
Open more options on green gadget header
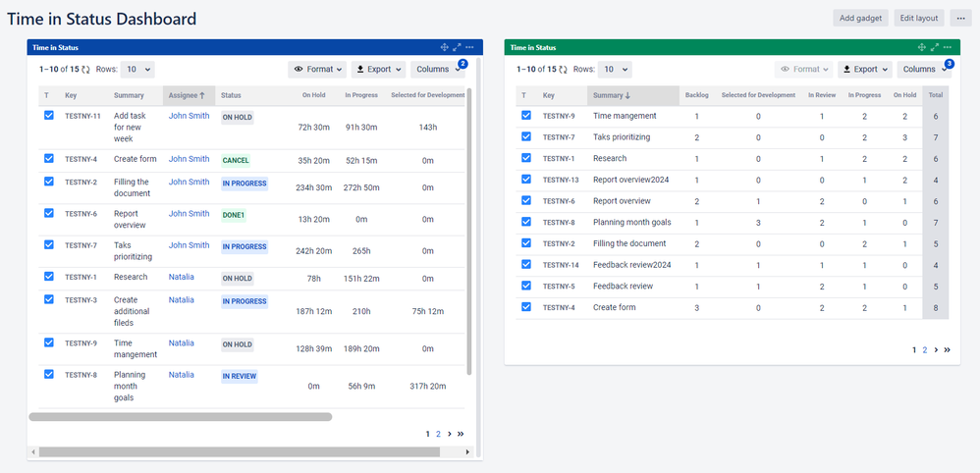948,47
